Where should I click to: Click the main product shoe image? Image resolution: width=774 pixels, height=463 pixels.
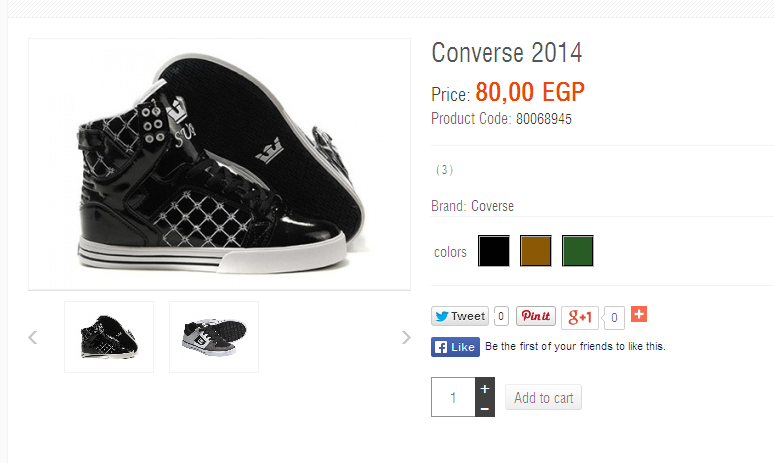pos(220,165)
